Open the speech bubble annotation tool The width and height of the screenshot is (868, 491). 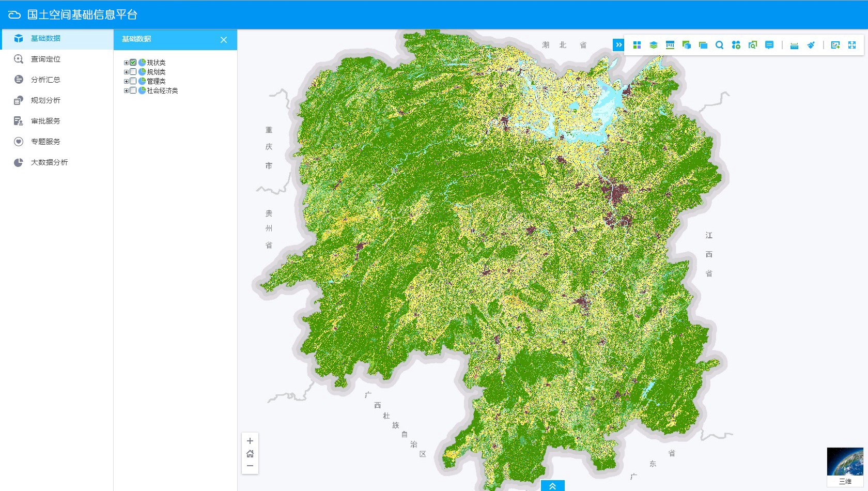coord(769,45)
